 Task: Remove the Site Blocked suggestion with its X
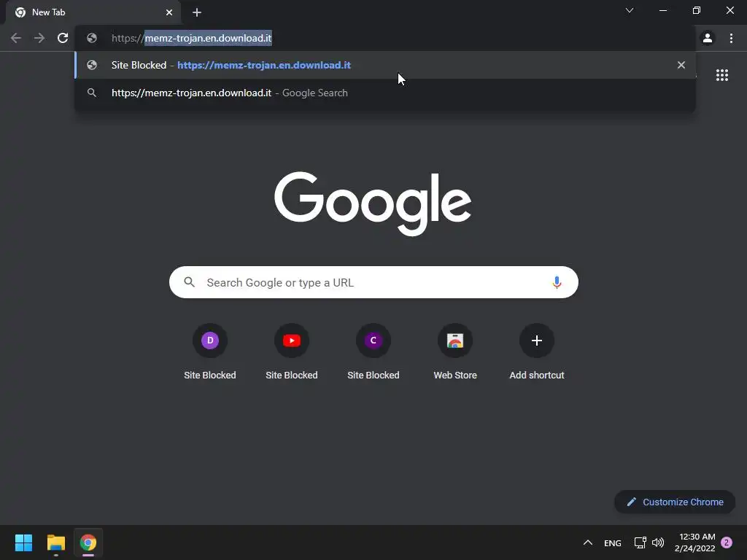(681, 65)
